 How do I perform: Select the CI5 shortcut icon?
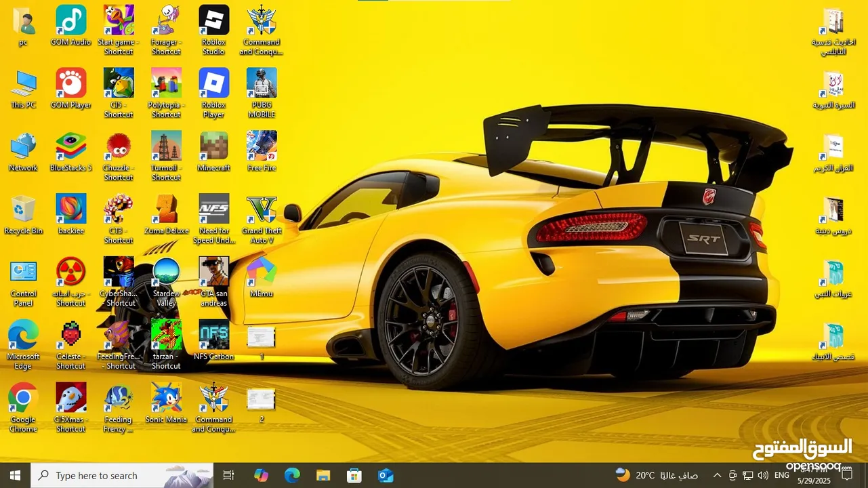(x=119, y=84)
